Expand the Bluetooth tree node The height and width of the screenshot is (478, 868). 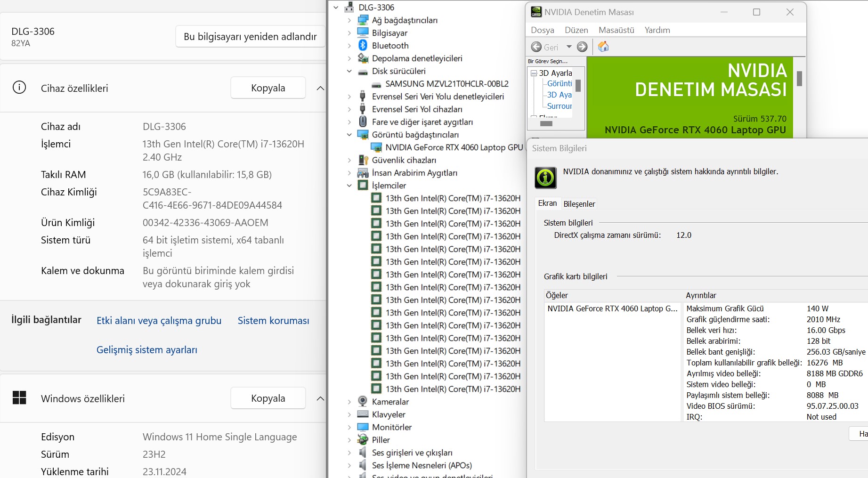pos(349,46)
